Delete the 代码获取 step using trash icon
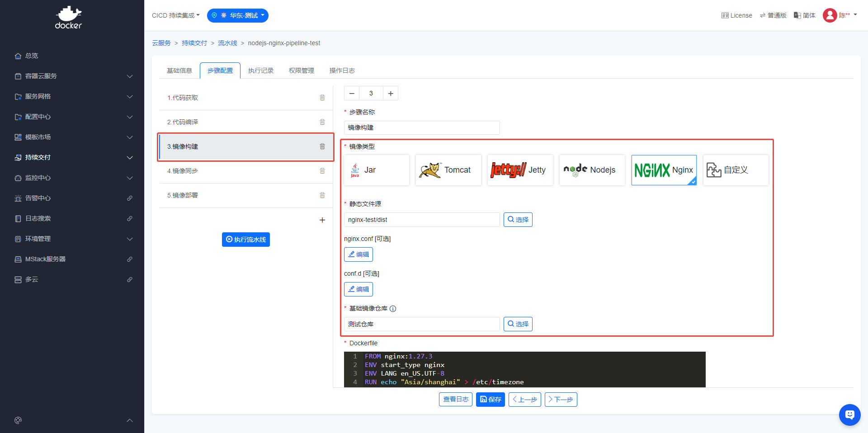The width and height of the screenshot is (868, 433). (322, 98)
